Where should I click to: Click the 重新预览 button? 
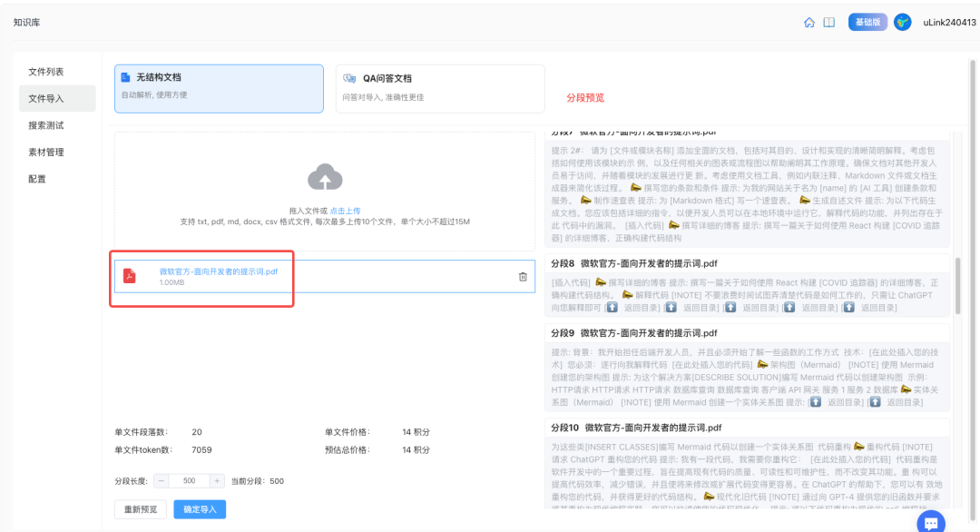[x=141, y=509]
